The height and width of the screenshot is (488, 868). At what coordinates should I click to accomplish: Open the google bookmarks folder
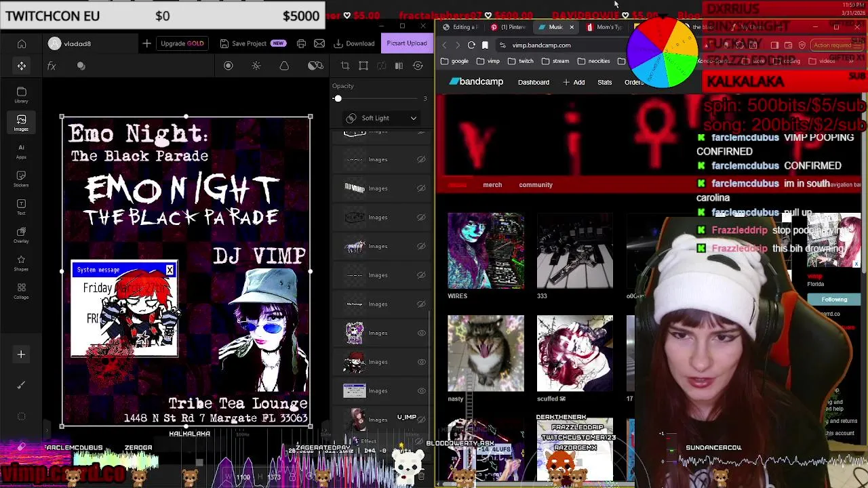(454, 61)
